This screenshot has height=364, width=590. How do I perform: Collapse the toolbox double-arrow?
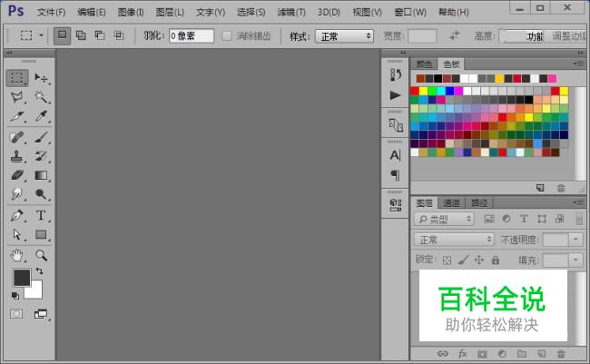pyautogui.click(x=9, y=53)
